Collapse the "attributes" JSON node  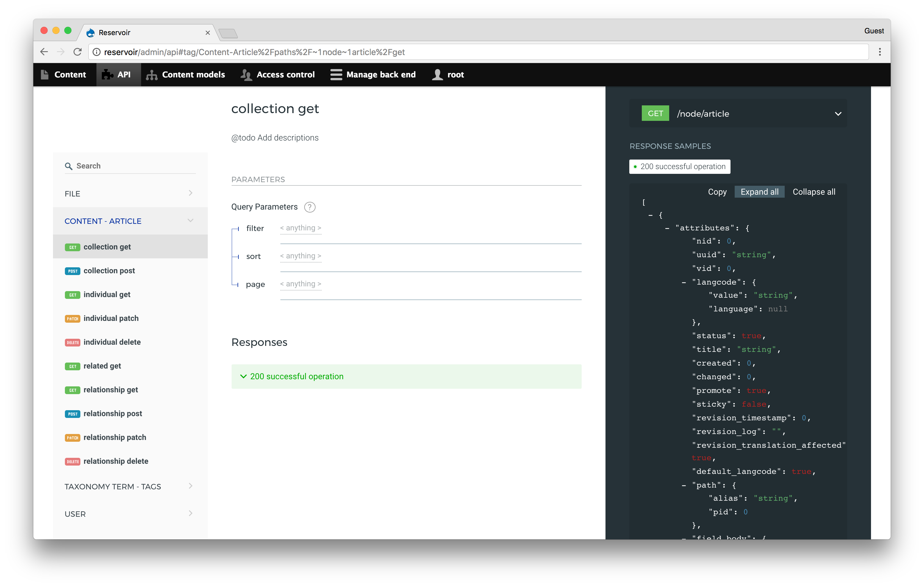coord(667,228)
